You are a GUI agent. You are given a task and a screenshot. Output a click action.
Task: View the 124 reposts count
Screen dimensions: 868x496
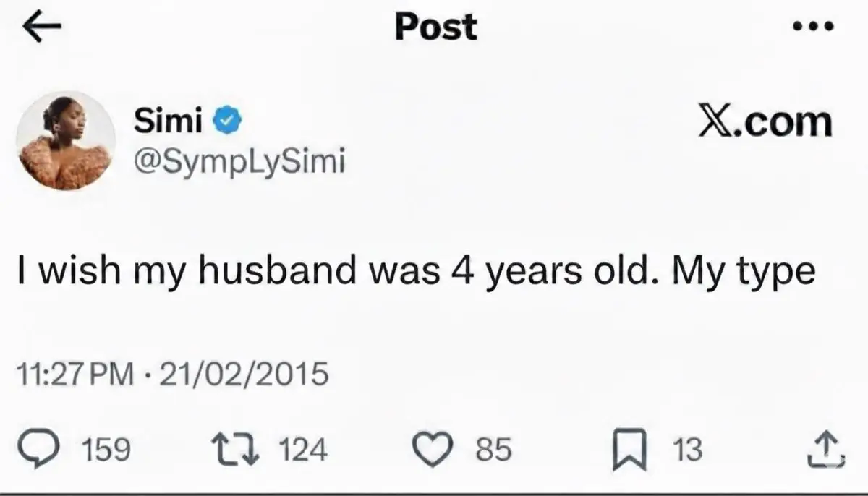click(x=302, y=450)
